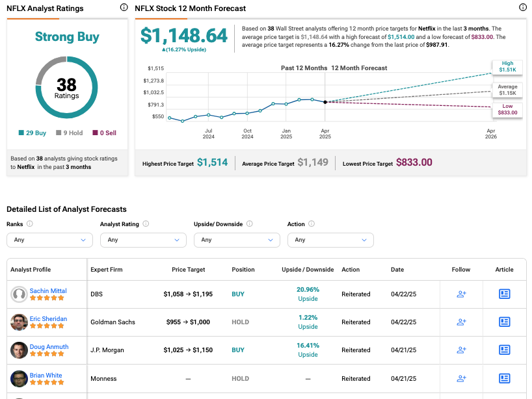This screenshot has height=399, width=532.
Task: Click the 38 Ratings donut chart center
Action: pyautogui.click(x=66, y=88)
